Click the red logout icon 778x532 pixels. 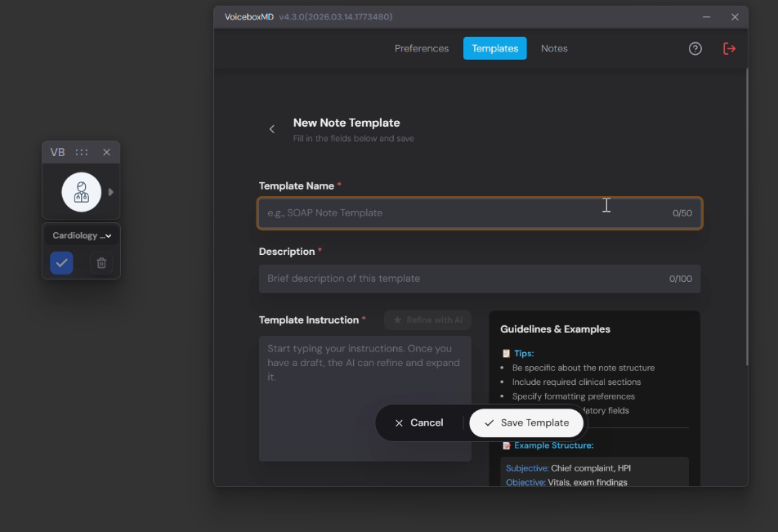pyautogui.click(x=729, y=48)
